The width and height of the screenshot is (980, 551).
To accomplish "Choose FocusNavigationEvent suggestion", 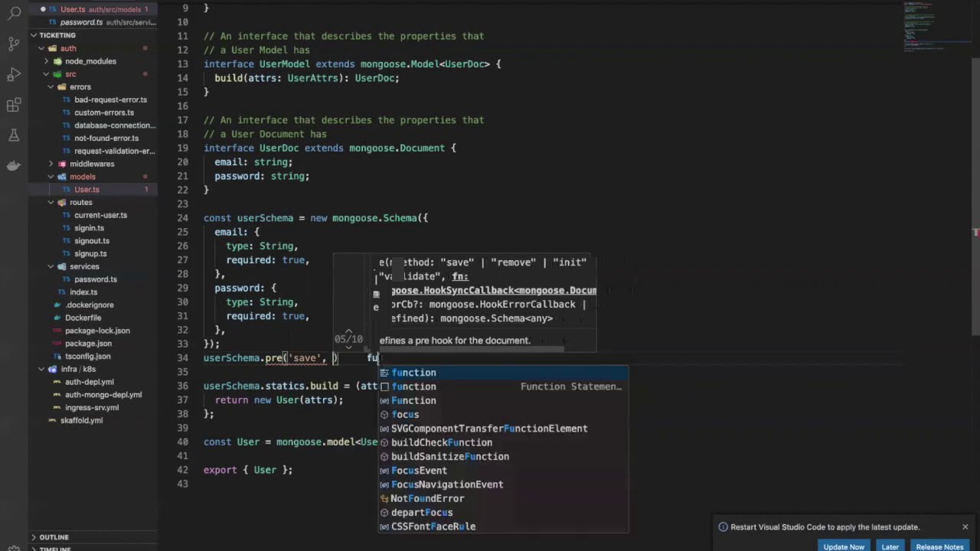I will (x=503, y=484).
